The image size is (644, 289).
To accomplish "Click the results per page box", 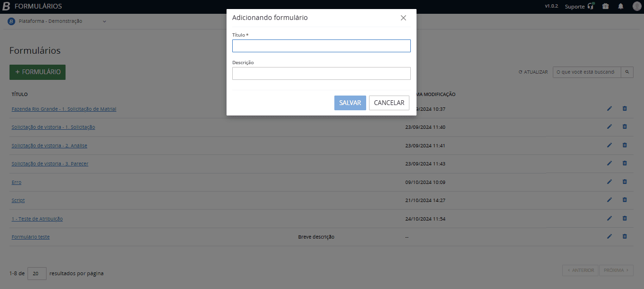I will click(37, 273).
